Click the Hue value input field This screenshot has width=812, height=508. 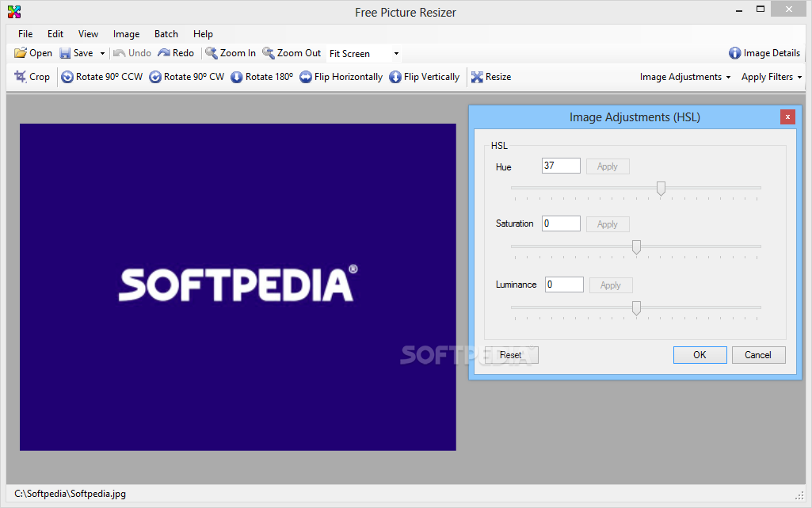tap(561, 166)
